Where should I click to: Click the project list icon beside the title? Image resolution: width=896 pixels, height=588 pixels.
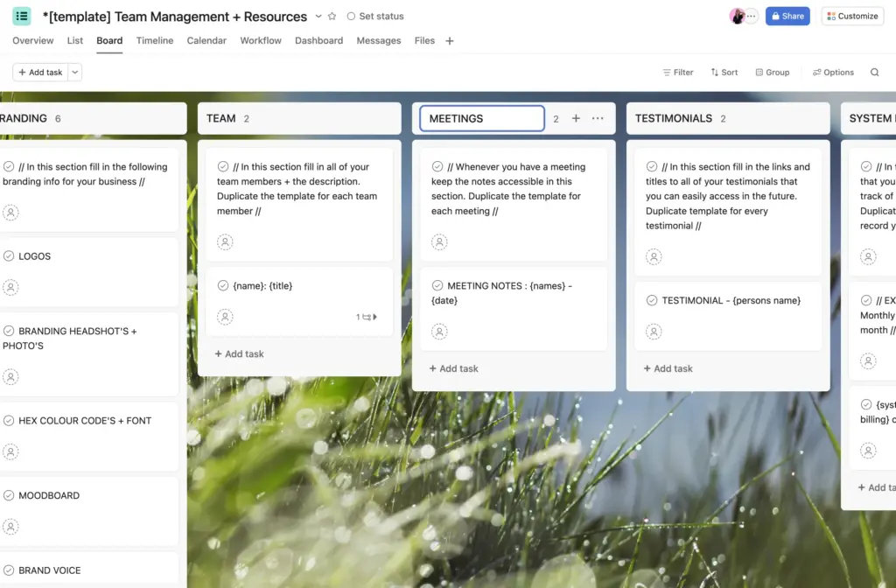tap(21, 16)
